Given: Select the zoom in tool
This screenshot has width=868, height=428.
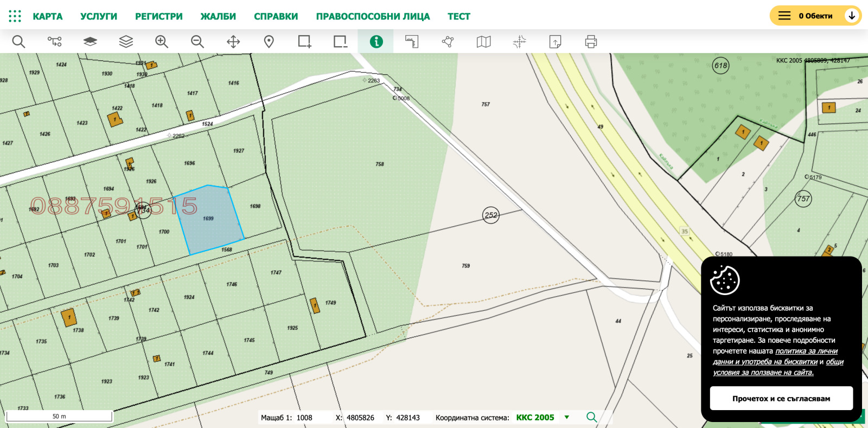Looking at the screenshot, I should pos(162,42).
